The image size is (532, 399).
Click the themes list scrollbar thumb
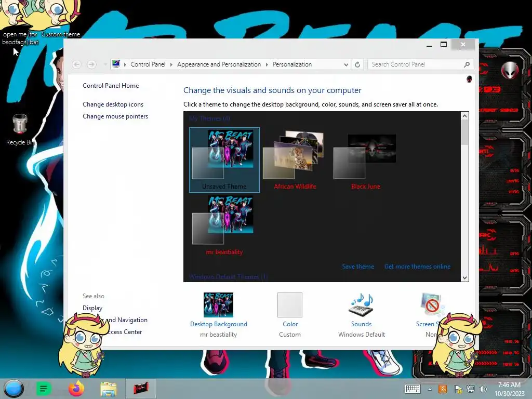tap(464, 132)
